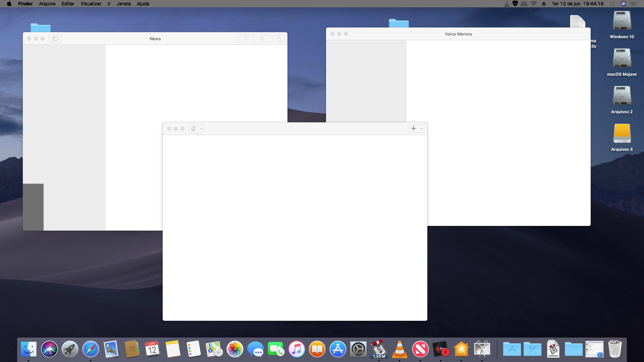Screen dimensions: 644x362
Task: Click the Dislike crossed-heart button in News
Action: click(262, 39)
